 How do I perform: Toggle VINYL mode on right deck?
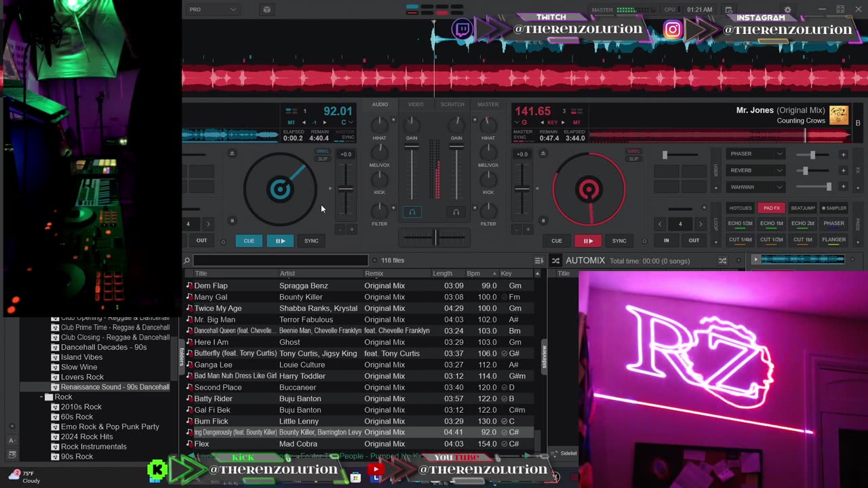pos(633,152)
